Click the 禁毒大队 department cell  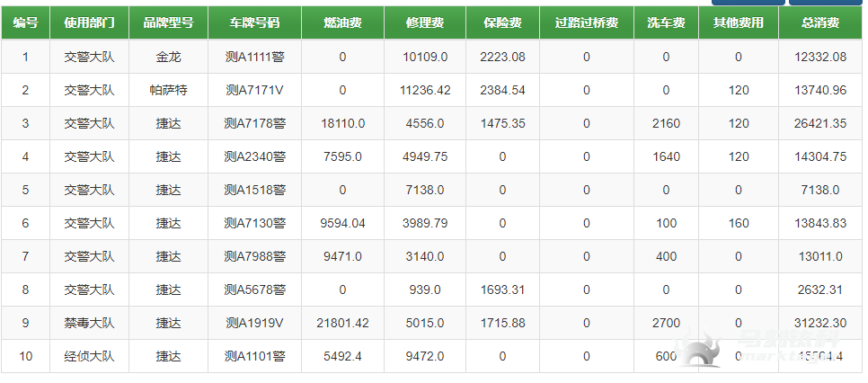pyautogui.click(x=89, y=323)
